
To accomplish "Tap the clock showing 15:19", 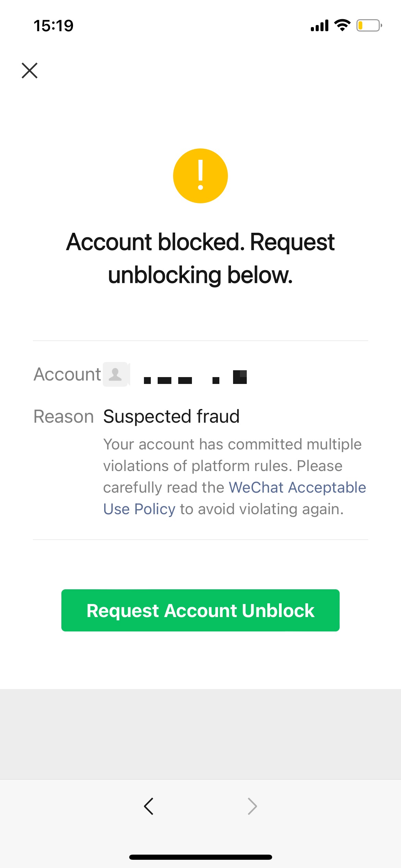I will point(53,25).
